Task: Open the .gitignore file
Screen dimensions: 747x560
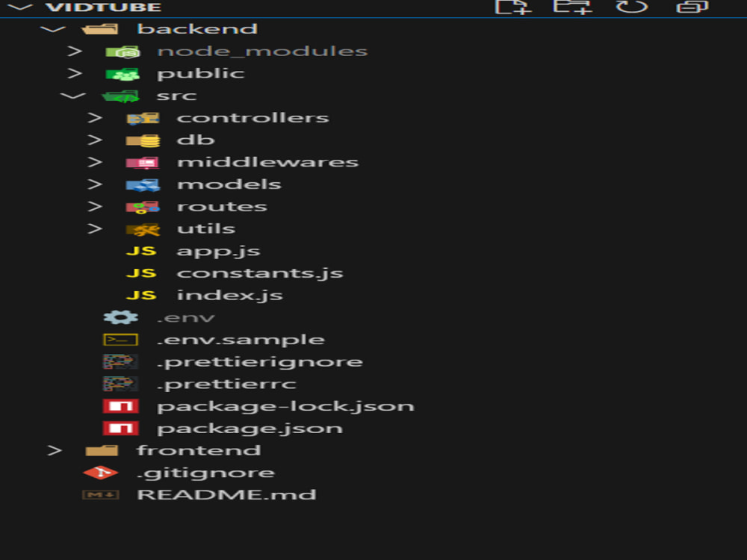Action: pyautogui.click(x=206, y=473)
